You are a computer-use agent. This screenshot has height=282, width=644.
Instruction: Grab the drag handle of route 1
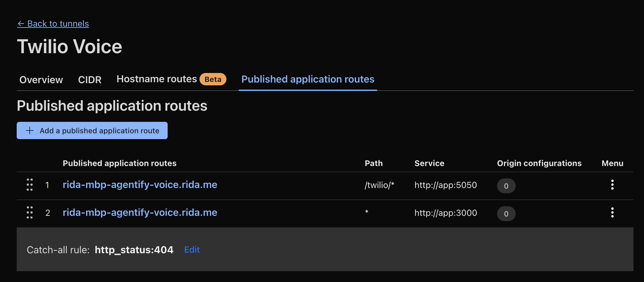pos(29,185)
